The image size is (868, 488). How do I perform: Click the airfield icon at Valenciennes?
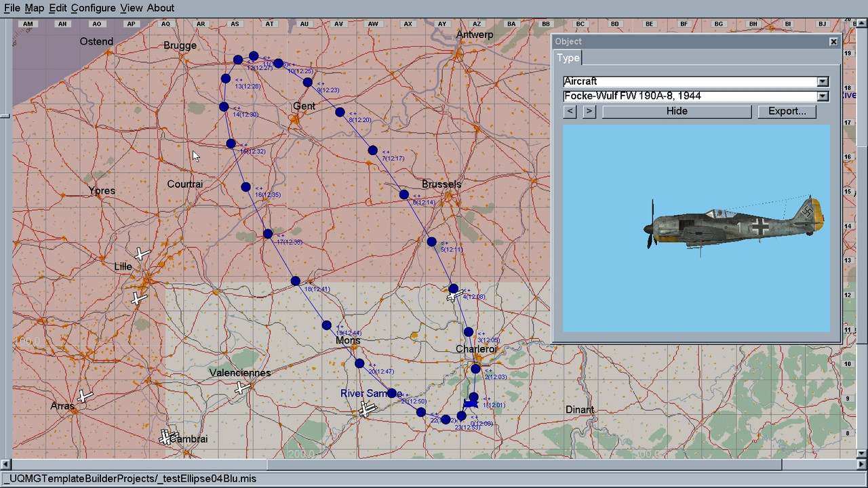click(241, 388)
